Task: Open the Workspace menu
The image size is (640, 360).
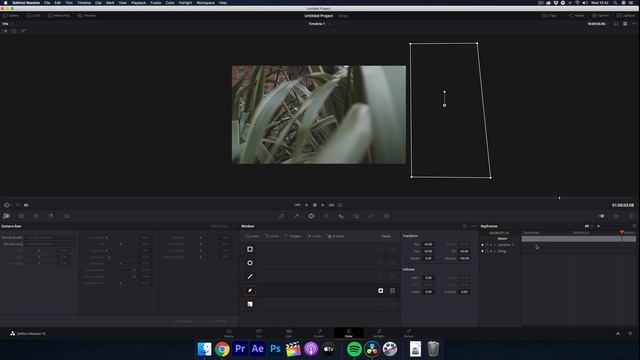Action: coord(205,2)
